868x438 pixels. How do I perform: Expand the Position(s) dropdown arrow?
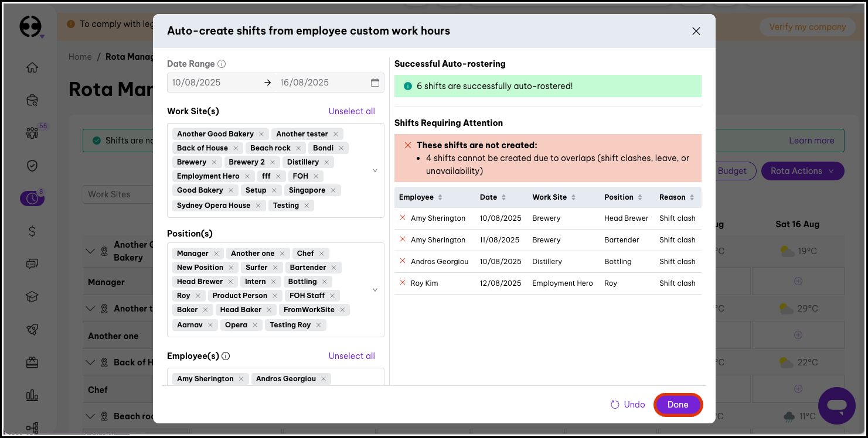click(x=375, y=290)
